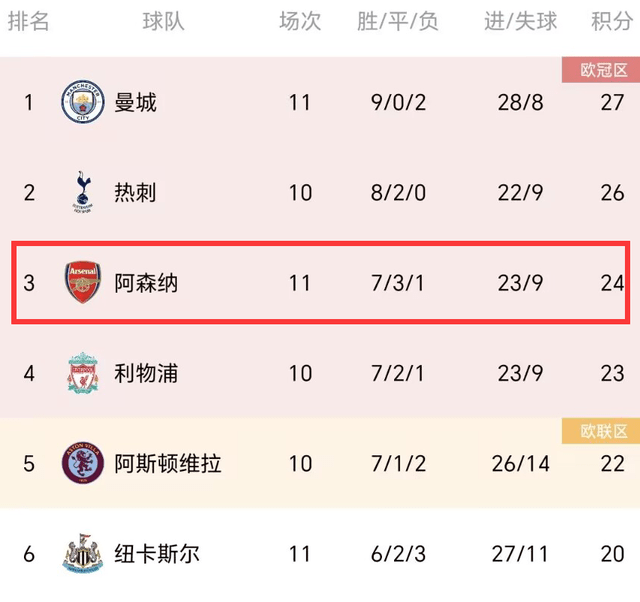Click the Aston Villa lion crest

[83, 463]
